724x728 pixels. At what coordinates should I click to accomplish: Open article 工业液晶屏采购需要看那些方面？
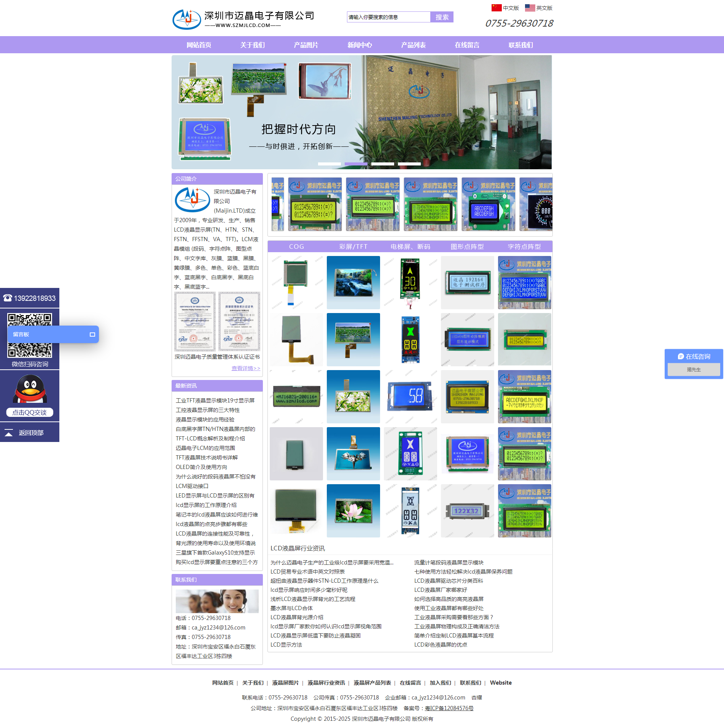pos(453,617)
